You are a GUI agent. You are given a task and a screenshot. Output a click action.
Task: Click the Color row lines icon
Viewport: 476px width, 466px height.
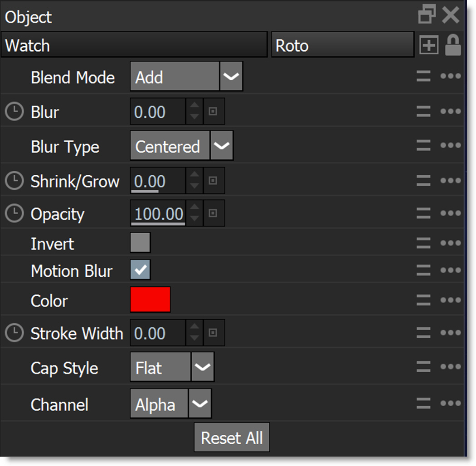[x=423, y=300]
